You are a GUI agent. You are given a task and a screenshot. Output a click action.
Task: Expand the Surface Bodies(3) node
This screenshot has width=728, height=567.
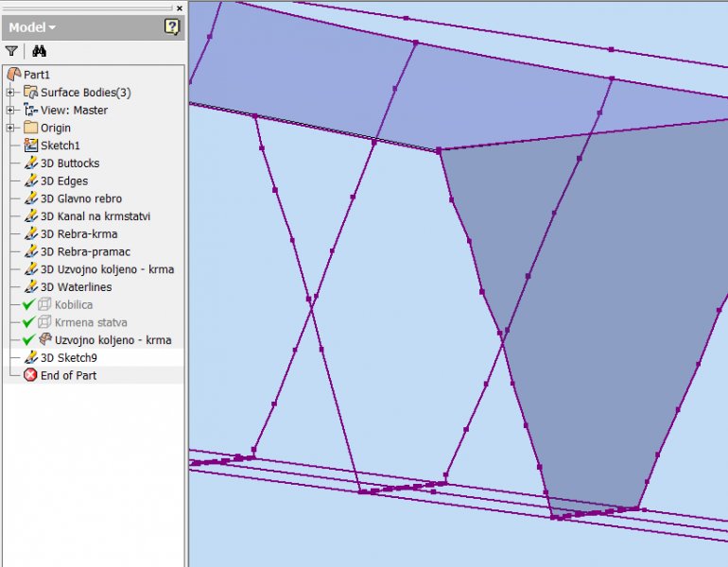(10, 93)
